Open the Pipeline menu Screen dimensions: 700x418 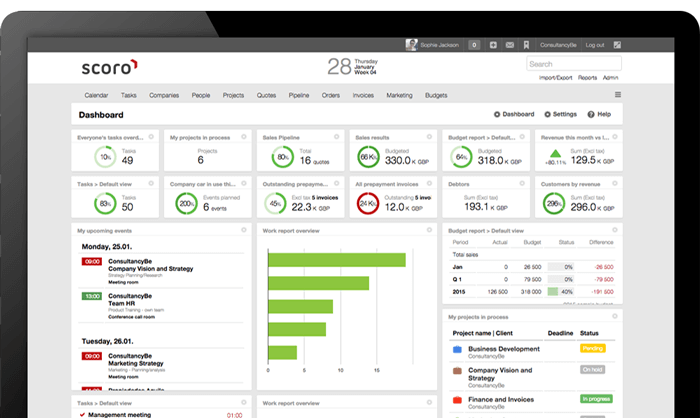pos(299,95)
